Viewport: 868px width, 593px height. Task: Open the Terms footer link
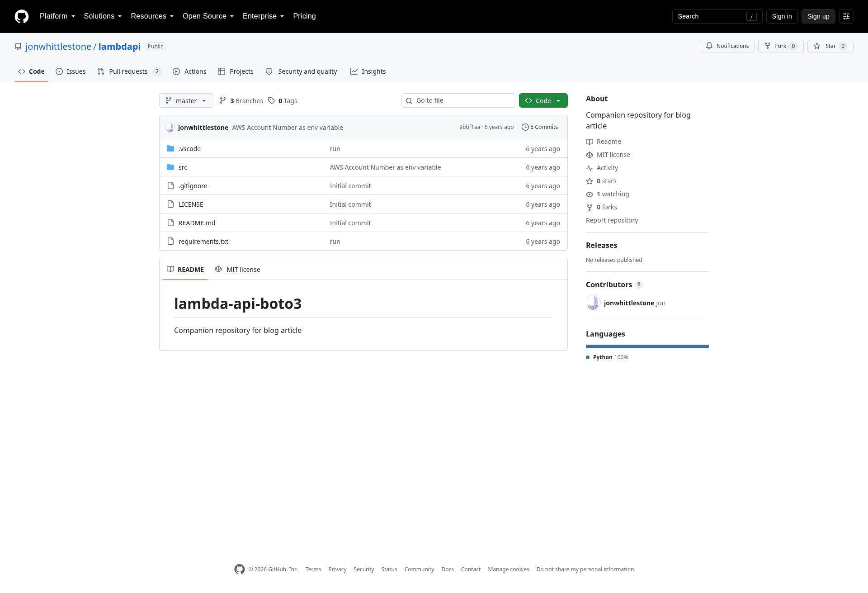[x=313, y=569]
